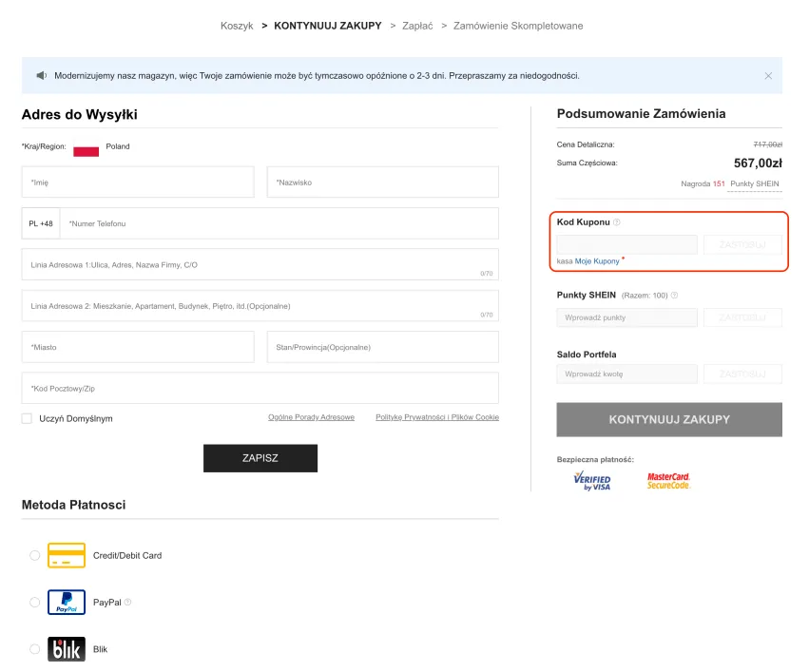Dismiss the warehouse delay notification banner
809x672 pixels.
pyautogui.click(x=768, y=75)
